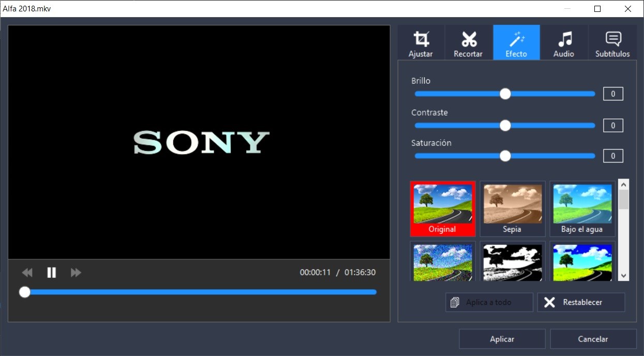Choose the Bajo el agua effect
Viewport: 644px width, 356px height.
pos(582,209)
